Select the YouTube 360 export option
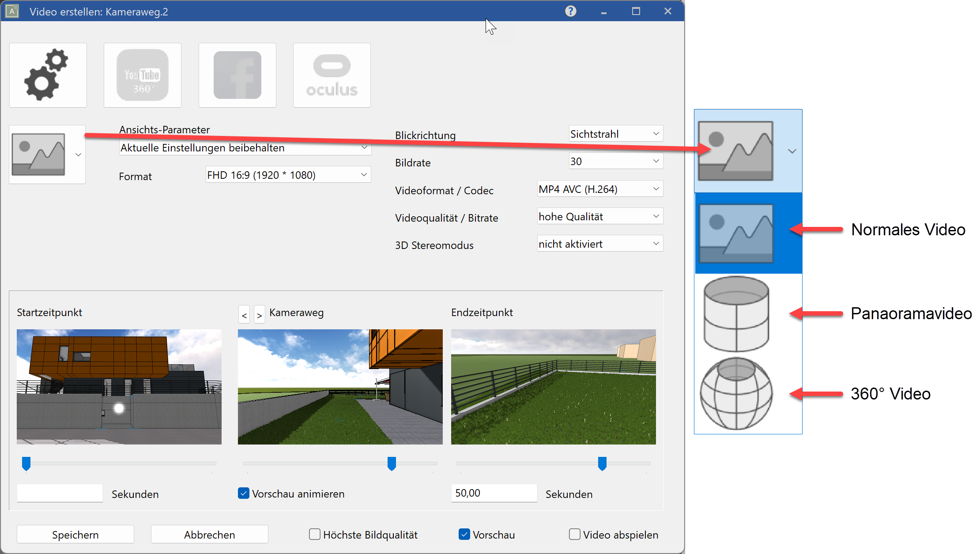Viewport: 980px width, 554px height. 142,75
